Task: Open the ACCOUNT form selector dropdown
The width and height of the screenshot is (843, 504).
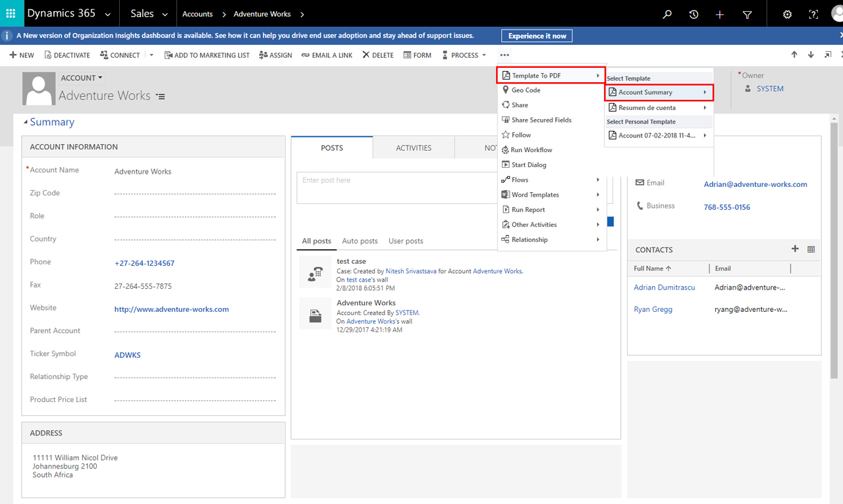Action: [x=82, y=78]
